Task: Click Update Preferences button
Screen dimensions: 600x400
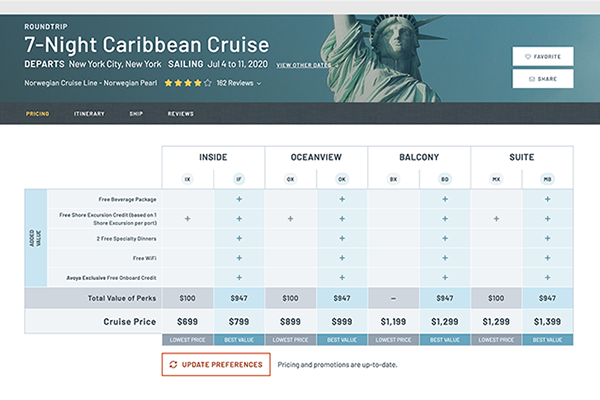Action: click(216, 364)
